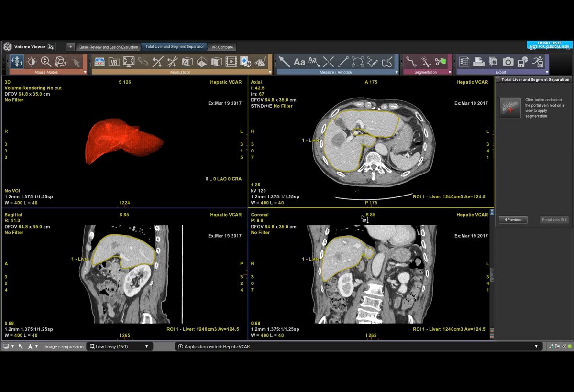Open the Basic Review and Lesion Evaluation tab

[109, 47]
